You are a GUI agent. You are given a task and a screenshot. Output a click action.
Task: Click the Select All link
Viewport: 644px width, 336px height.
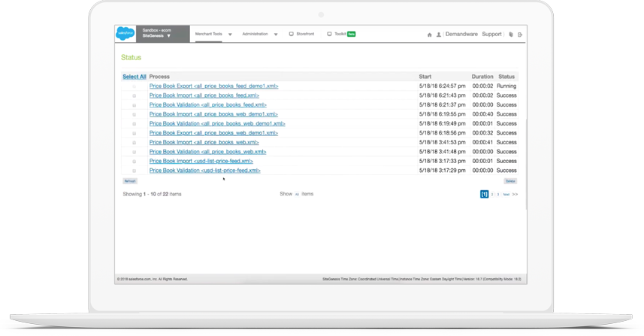[135, 77]
